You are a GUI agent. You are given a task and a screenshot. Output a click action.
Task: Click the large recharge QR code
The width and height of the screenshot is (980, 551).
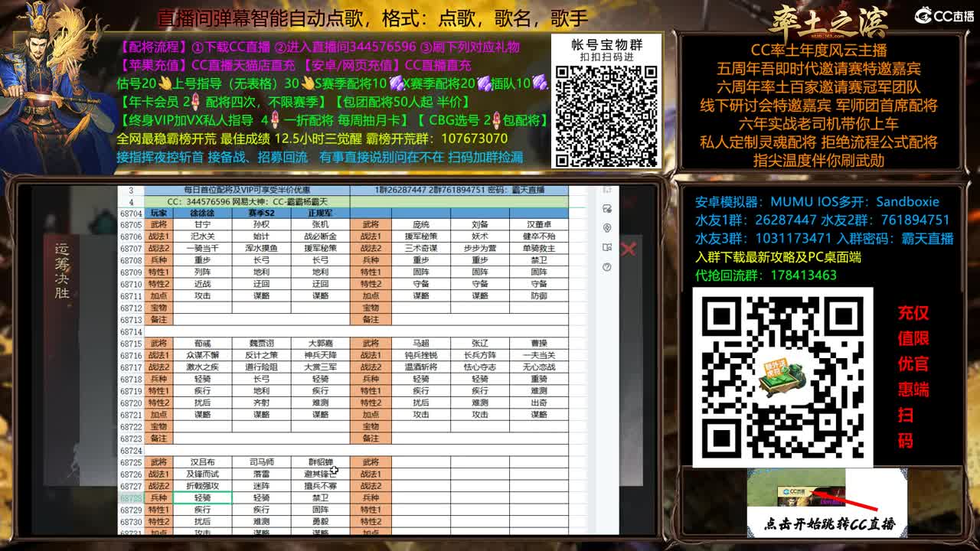pyautogui.click(x=782, y=377)
